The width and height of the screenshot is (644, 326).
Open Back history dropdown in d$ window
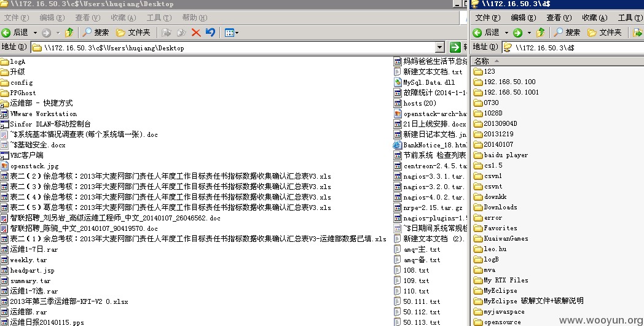pos(506,33)
